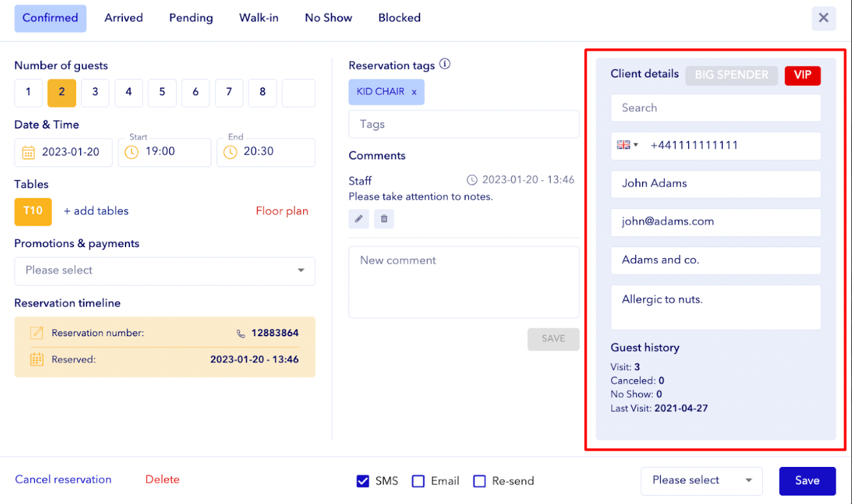
Task: Click the calendar icon in the date field
Action: tap(29, 152)
